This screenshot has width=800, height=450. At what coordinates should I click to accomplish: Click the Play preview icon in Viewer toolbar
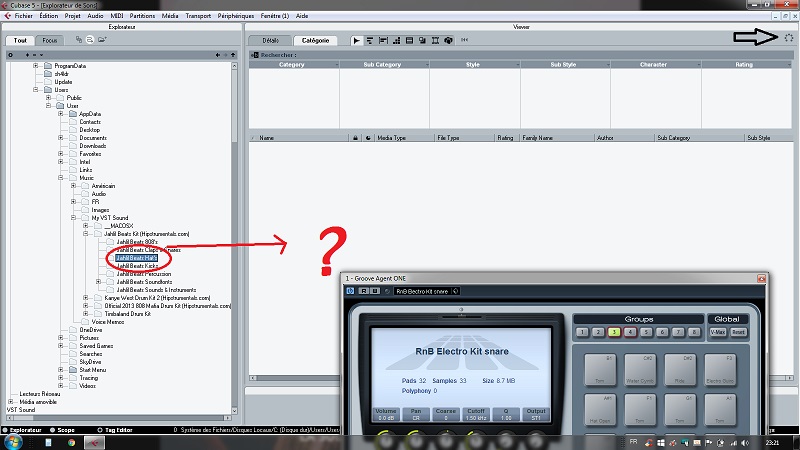pyautogui.click(x=357, y=40)
